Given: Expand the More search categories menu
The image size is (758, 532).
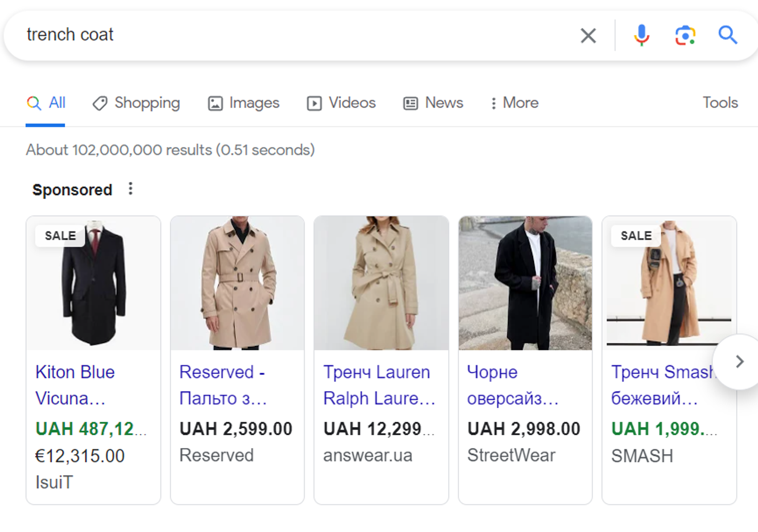Looking at the screenshot, I should [x=514, y=103].
